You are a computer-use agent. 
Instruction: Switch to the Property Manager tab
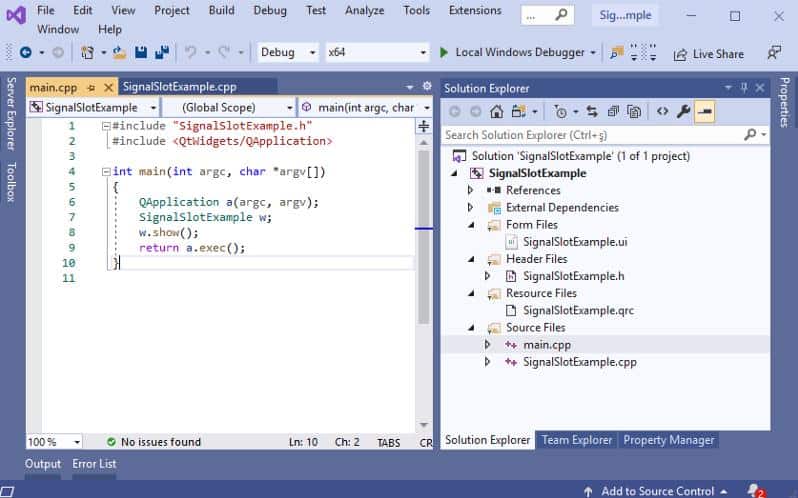tap(668, 440)
